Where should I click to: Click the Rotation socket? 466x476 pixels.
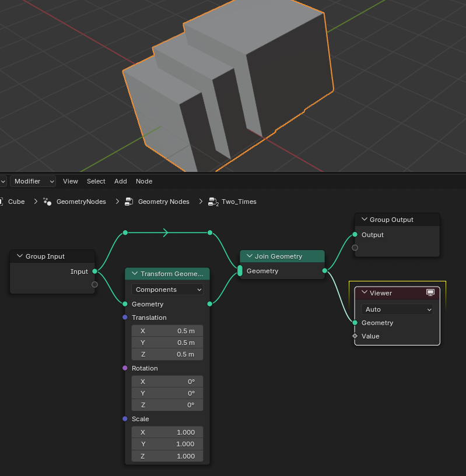[x=125, y=368]
